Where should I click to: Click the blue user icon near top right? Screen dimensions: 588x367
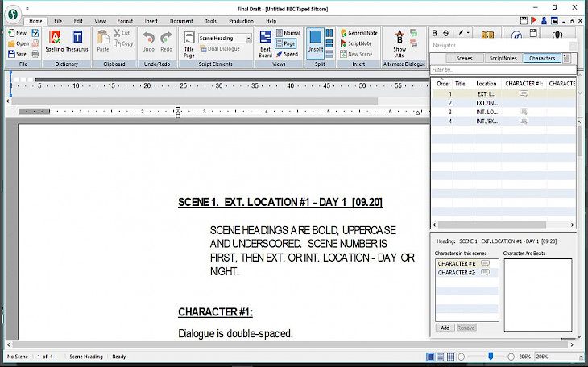pyautogui.click(x=544, y=21)
